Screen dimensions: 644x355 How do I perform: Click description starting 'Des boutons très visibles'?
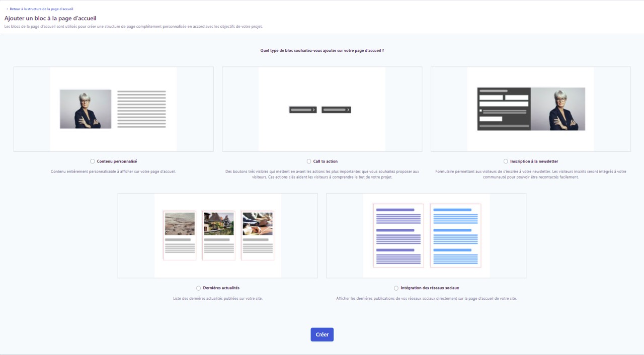(x=322, y=174)
